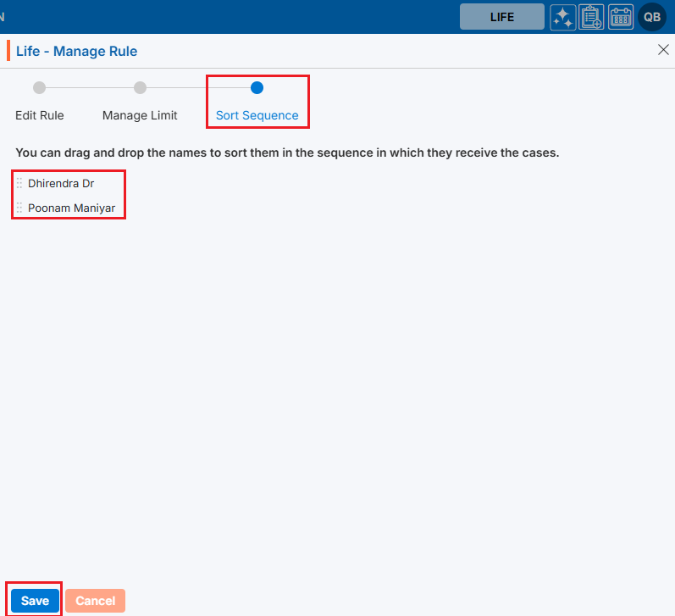
Task: Open the calendar icon in header
Action: tap(621, 17)
